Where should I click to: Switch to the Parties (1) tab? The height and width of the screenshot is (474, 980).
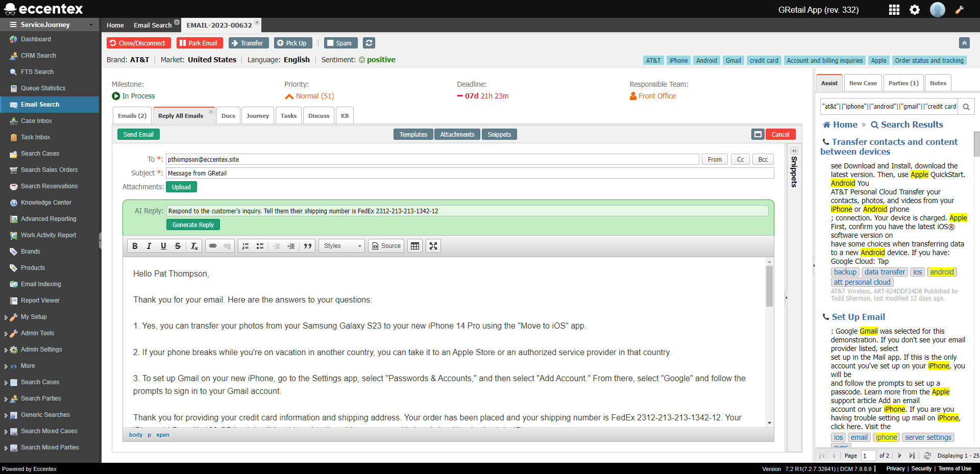coord(903,83)
